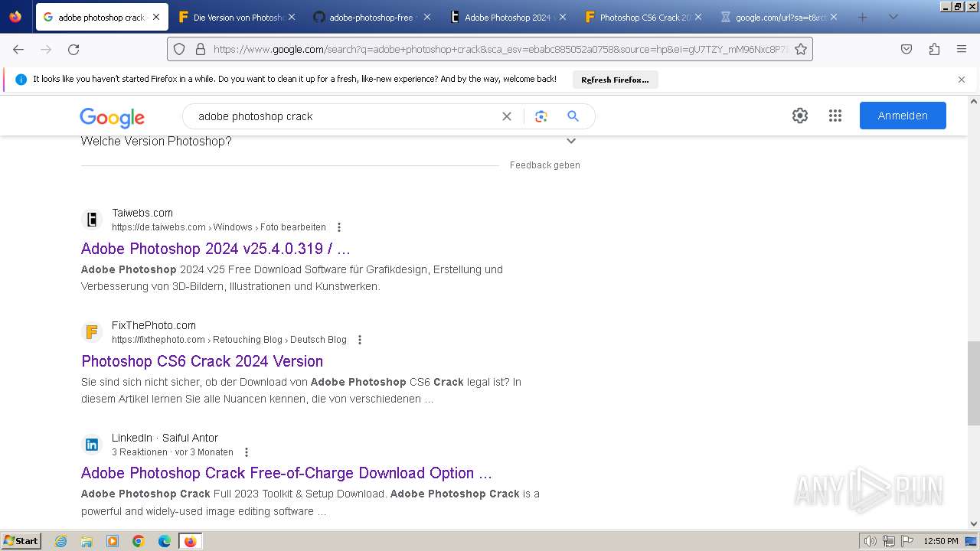
Task: Launch Chrome from the taskbar
Action: pos(139,541)
